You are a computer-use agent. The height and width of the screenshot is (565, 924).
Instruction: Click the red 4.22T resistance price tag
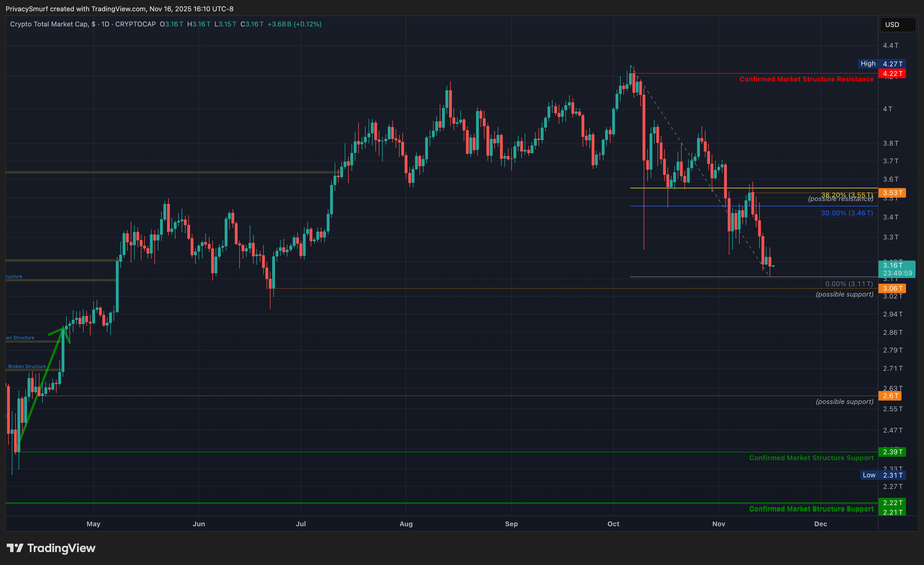coord(892,73)
